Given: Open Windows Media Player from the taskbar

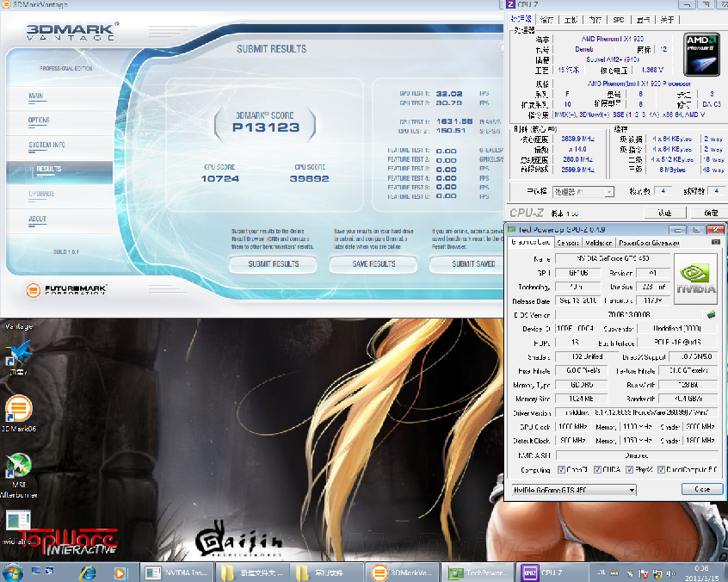Looking at the screenshot, I should tap(120, 572).
